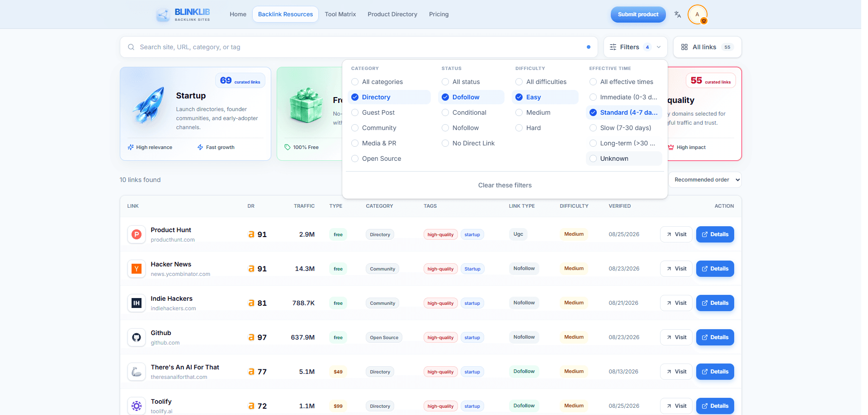
Task: Select the Unknown effective time option
Action: pyautogui.click(x=624, y=159)
